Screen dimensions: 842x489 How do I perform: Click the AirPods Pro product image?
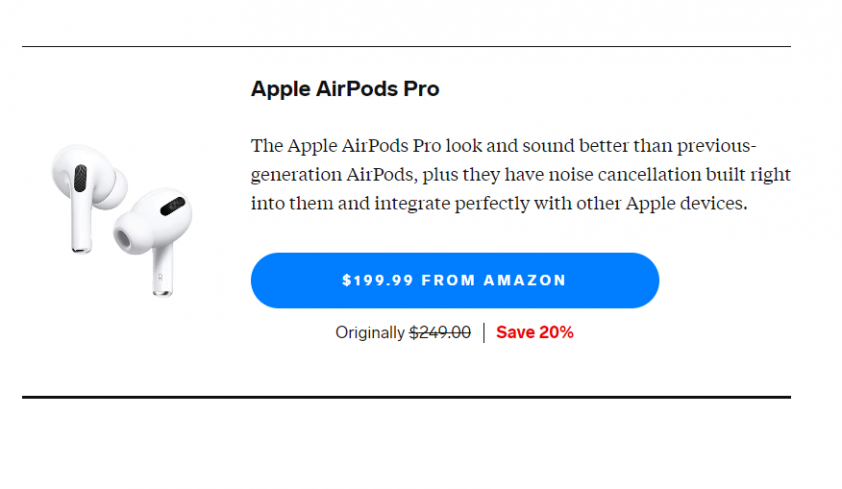[x=122, y=220]
